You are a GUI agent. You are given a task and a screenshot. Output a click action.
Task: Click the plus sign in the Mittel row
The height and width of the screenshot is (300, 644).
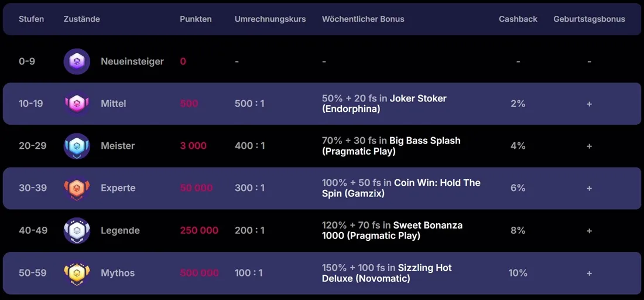589,104
